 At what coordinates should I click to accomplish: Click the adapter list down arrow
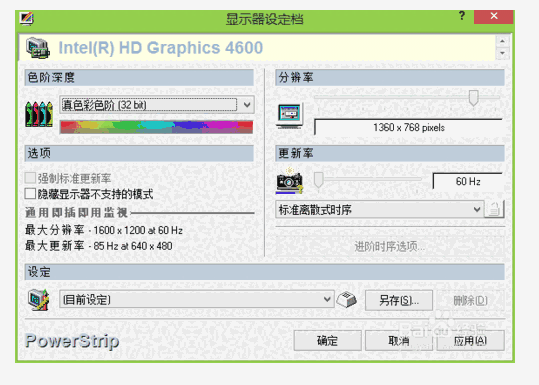(503, 53)
